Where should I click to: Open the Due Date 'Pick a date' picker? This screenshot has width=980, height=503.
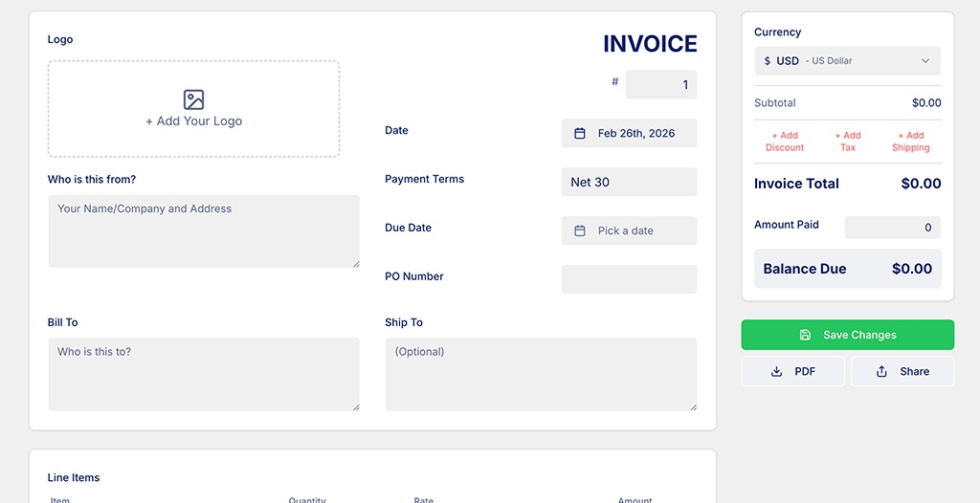[x=629, y=230]
